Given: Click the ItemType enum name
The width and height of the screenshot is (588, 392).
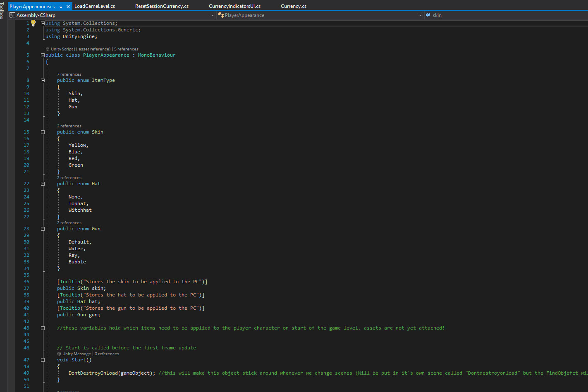Looking at the screenshot, I should click(103, 80).
